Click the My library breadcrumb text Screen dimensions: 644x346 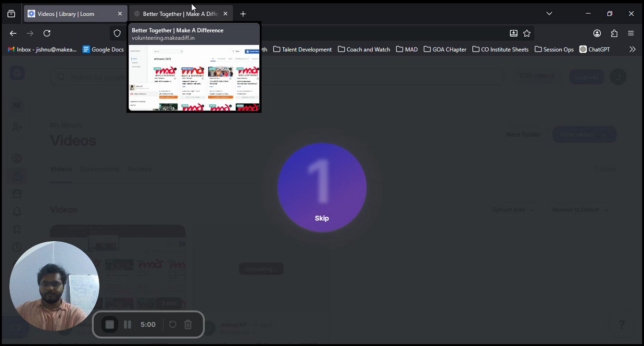pyautogui.click(x=66, y=125)
